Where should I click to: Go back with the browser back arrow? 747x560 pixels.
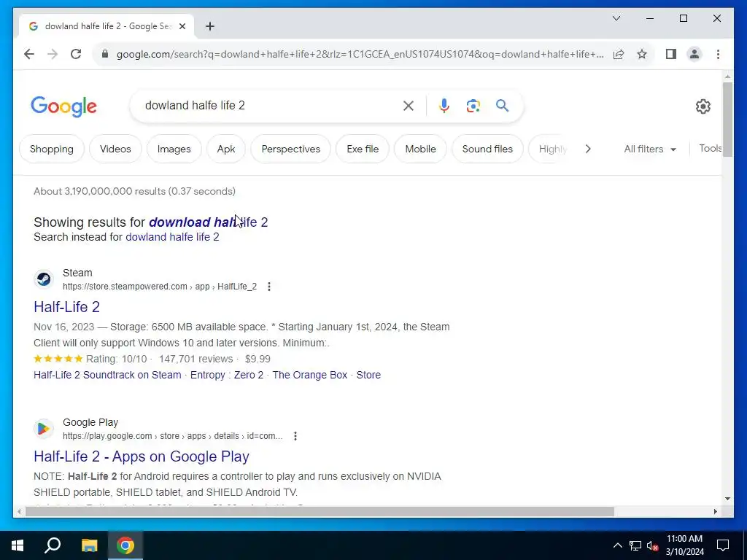[29, 54]
